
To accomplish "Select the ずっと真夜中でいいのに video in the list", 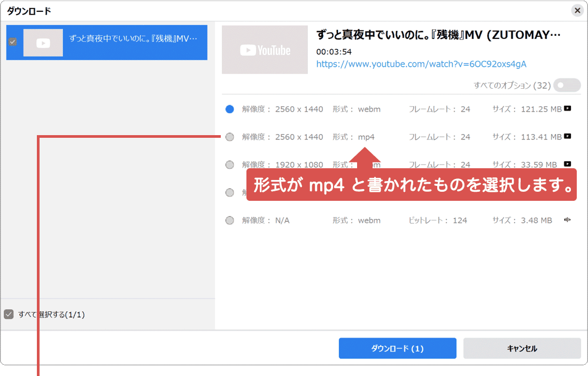I will [107, 43].
